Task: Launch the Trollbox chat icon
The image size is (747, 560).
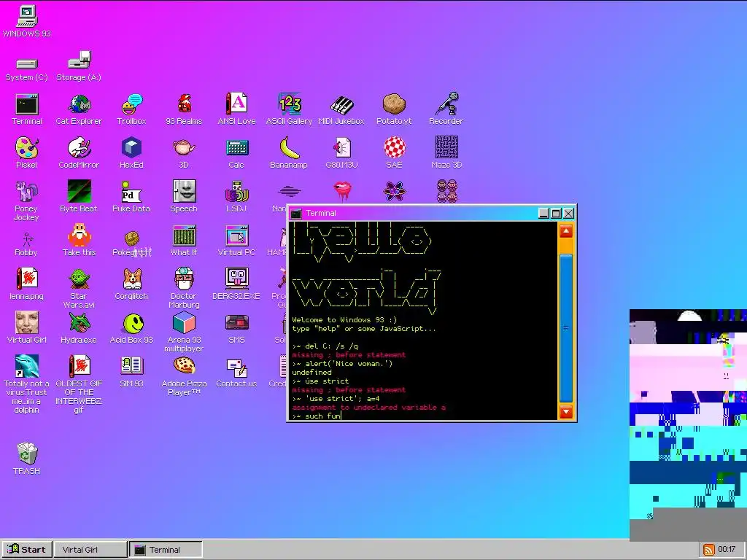Action: [131, 109]
